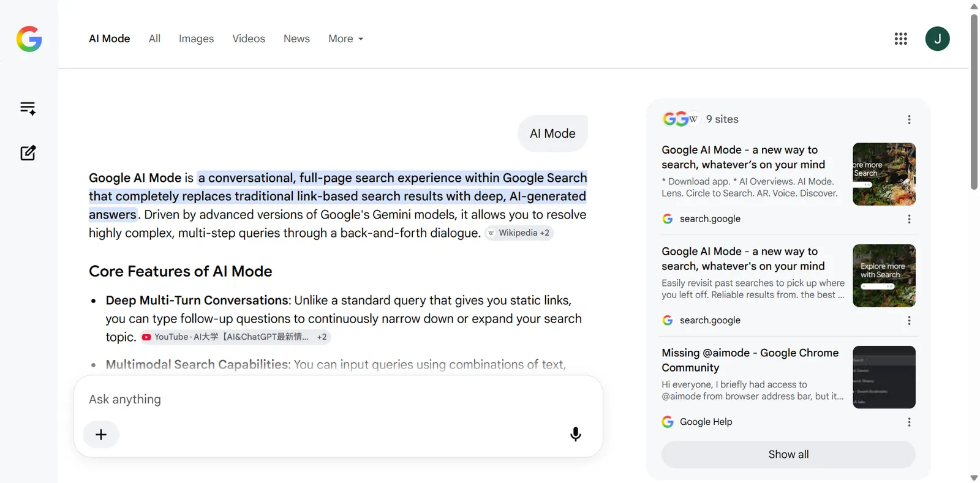Open options for Google Help result
Screen dimensions: 980x483
click(x=909, y=422)
